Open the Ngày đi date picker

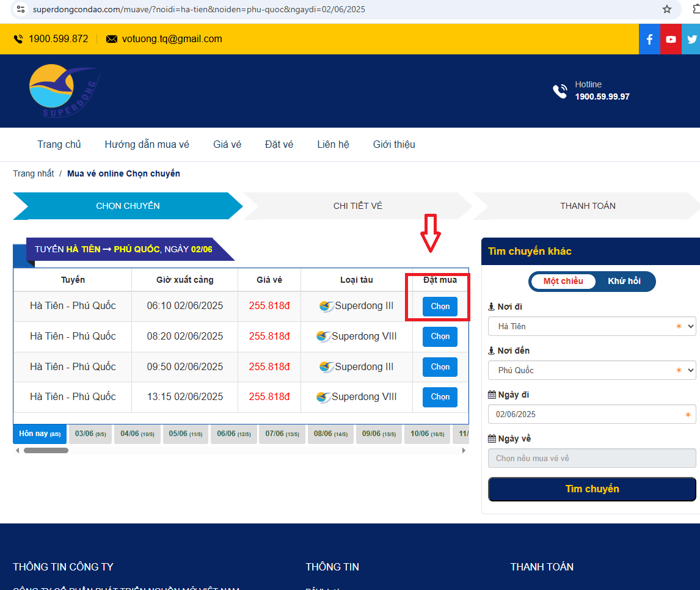point(591,415)
